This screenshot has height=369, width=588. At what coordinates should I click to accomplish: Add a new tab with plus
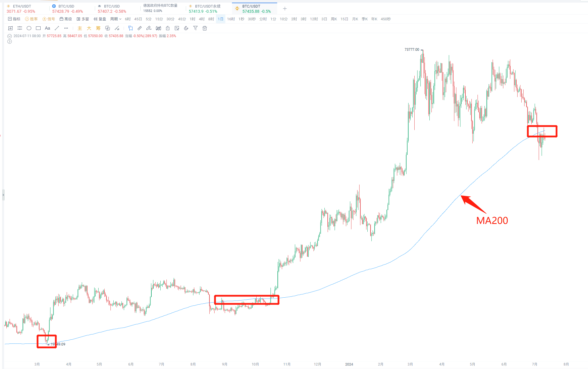[x=285, y=9]
